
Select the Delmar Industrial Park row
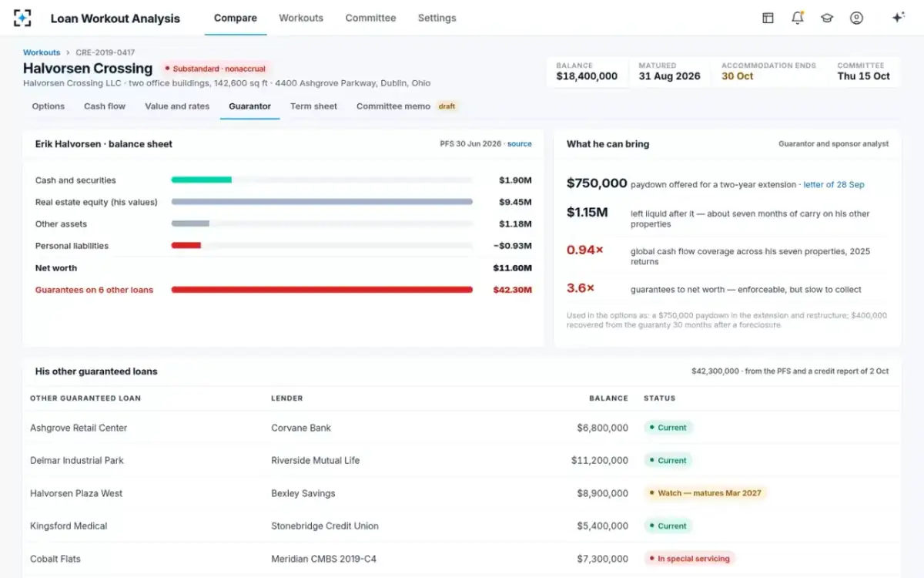(461, 460)
